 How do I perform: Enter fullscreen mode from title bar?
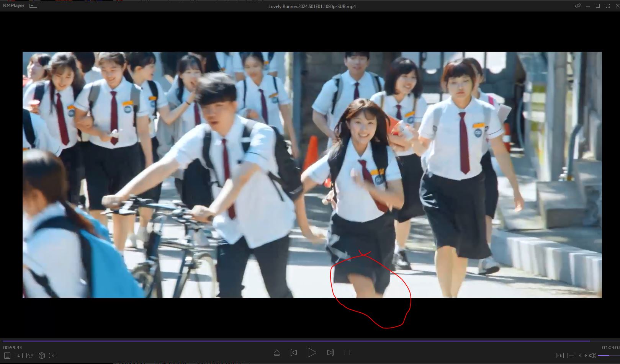608,6
